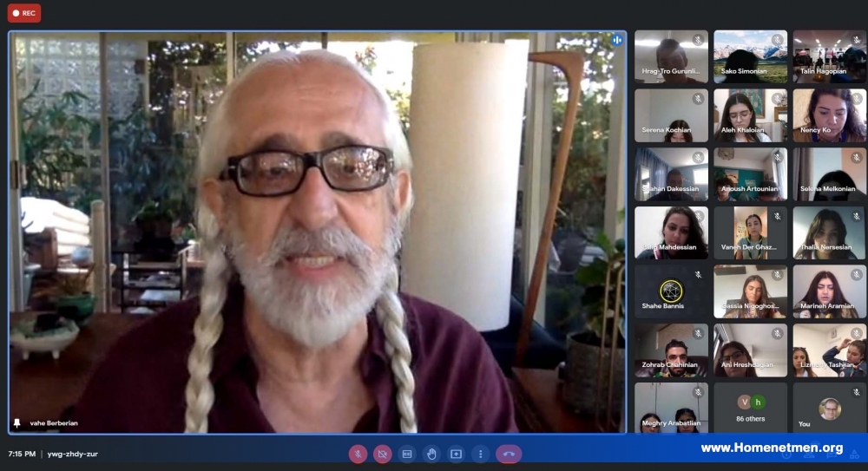The height and width of the screenshot is (471, 868).
Task: Raise your hand in the meeting
Action: 431,454
